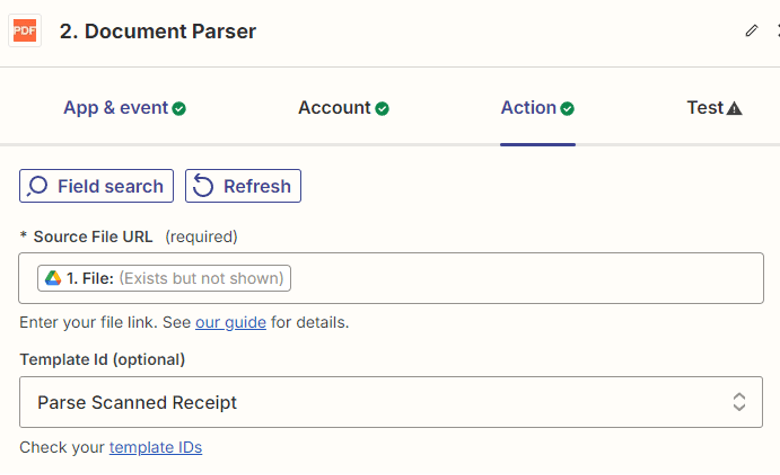Click the Google Drive icon in file pill
Image resolution: width=780 pixels, height=475 pixels.
click(53, 278)
